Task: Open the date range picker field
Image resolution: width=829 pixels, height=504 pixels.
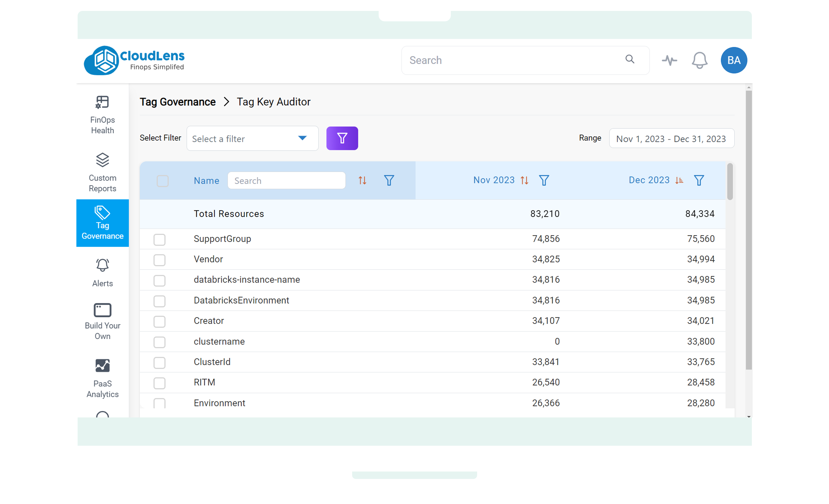Action: (x=671, y=139)
